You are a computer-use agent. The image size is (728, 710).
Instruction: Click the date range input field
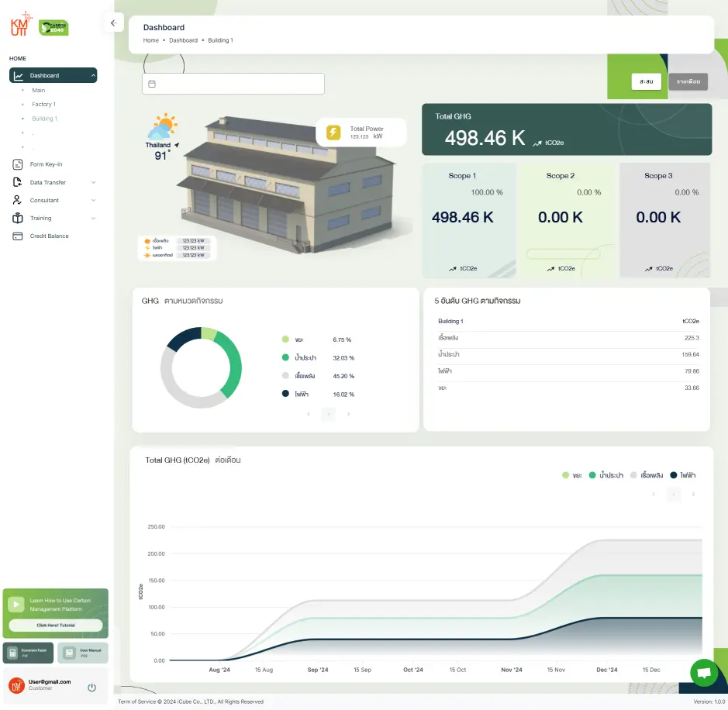point(233,83)
